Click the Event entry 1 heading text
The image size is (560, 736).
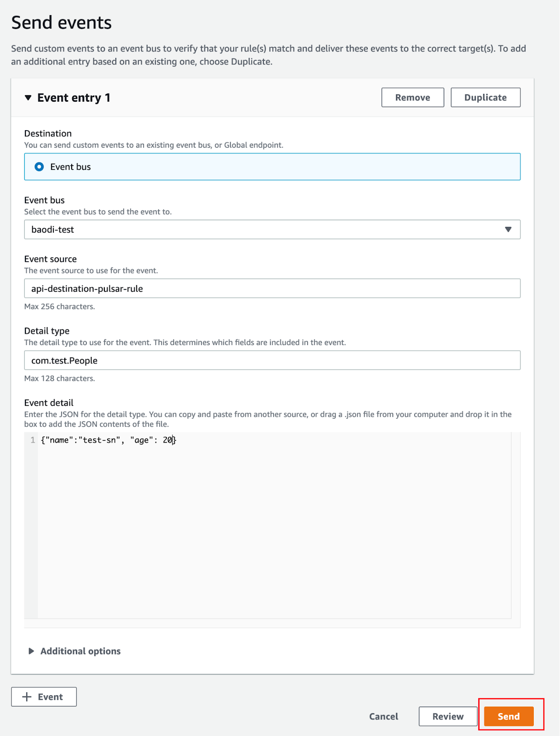74,98
